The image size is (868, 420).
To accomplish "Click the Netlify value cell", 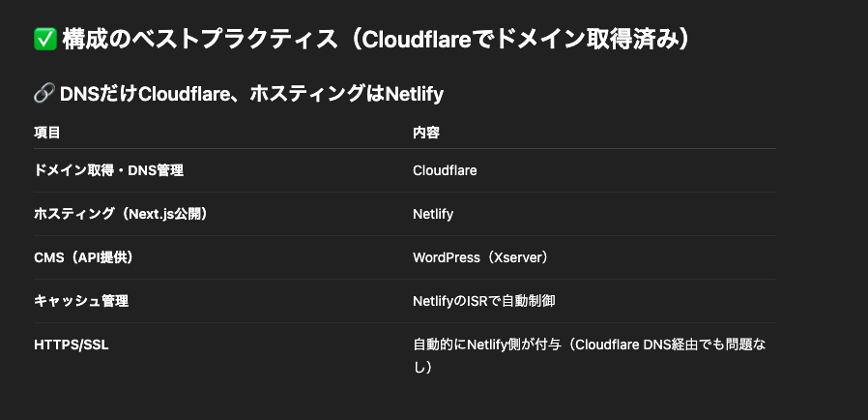I will pos(433,214).
